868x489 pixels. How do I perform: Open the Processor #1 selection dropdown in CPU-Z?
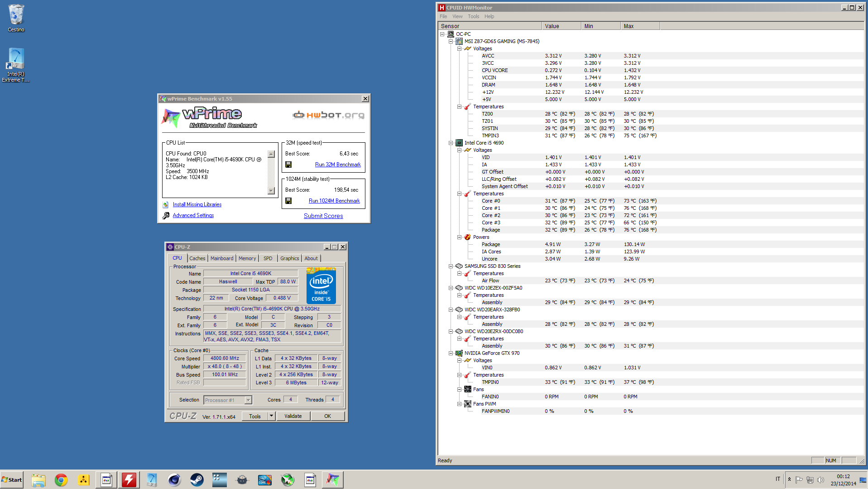tap(248, 400)
